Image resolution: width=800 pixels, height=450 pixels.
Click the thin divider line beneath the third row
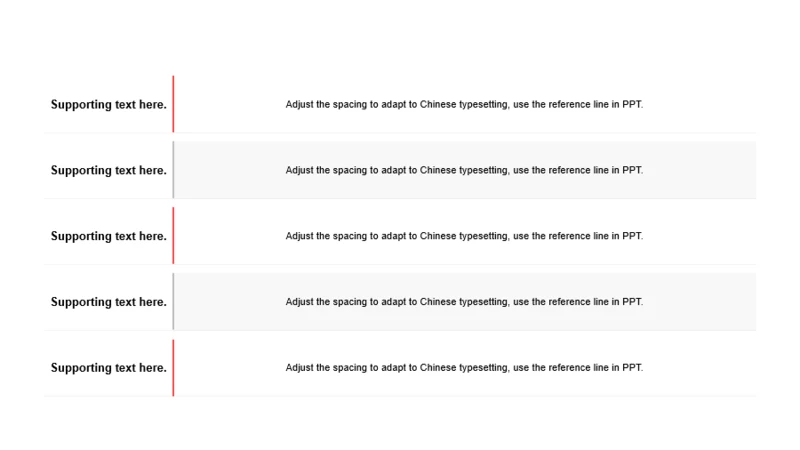(400, 264)
